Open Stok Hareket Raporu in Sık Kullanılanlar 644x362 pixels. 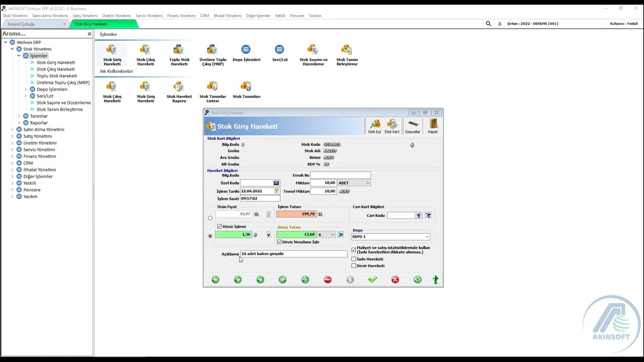tap(179, 92)
